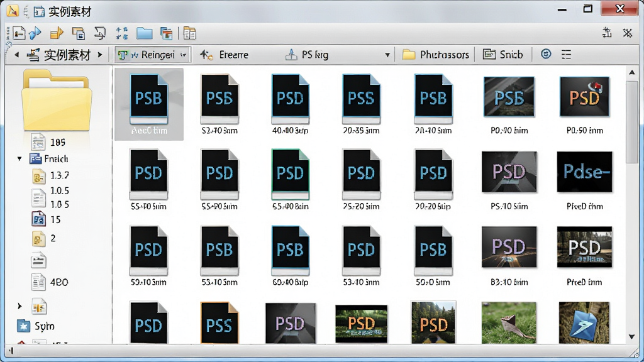Select the PSS file labeled 20-35 3im
Screen dimensions: 644x362
pos(362,104)
